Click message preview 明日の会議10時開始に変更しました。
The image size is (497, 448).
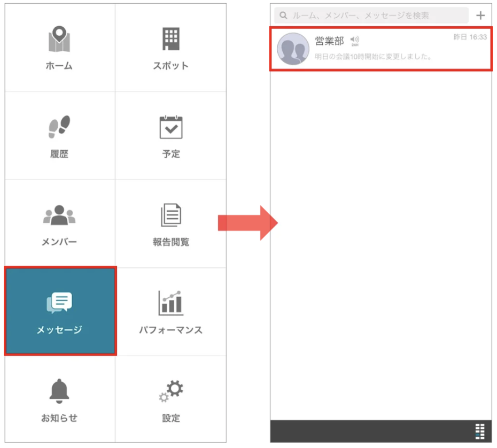pos(374,57)
